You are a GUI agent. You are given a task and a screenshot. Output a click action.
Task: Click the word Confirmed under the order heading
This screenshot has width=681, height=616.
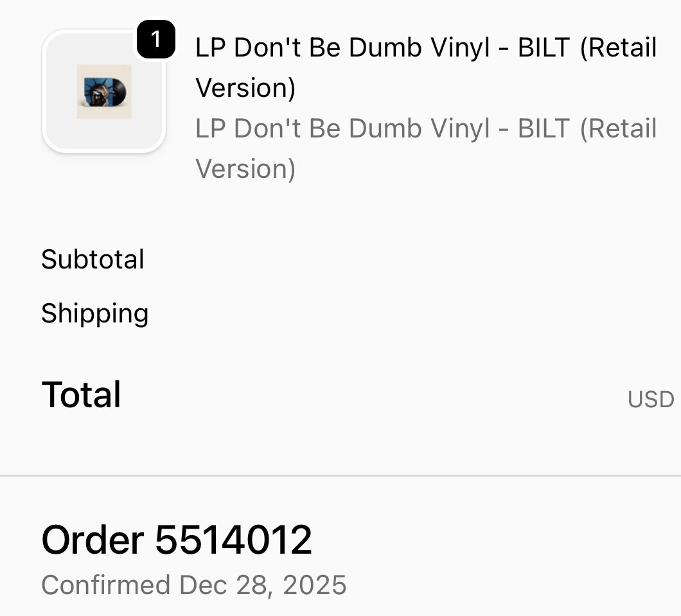[x=105, y=585]
